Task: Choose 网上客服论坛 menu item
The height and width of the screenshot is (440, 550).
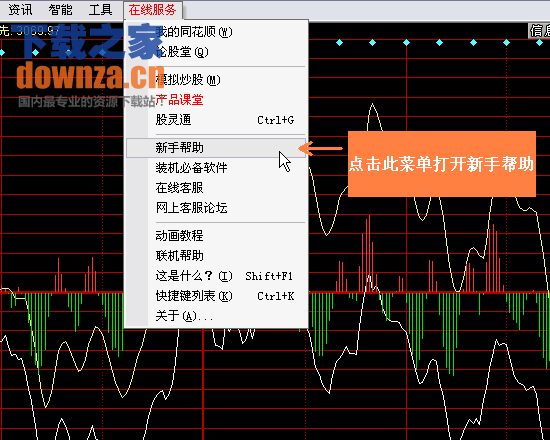Action: click(x=216, y=208)
